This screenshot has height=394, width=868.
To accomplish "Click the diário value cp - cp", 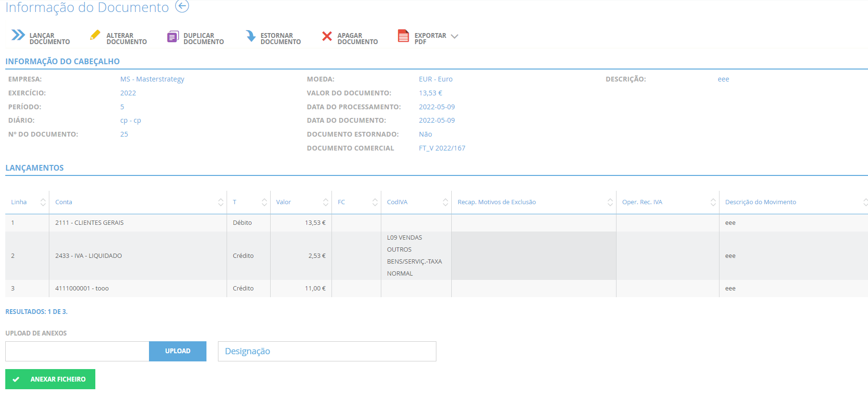I will click(130, 120).
